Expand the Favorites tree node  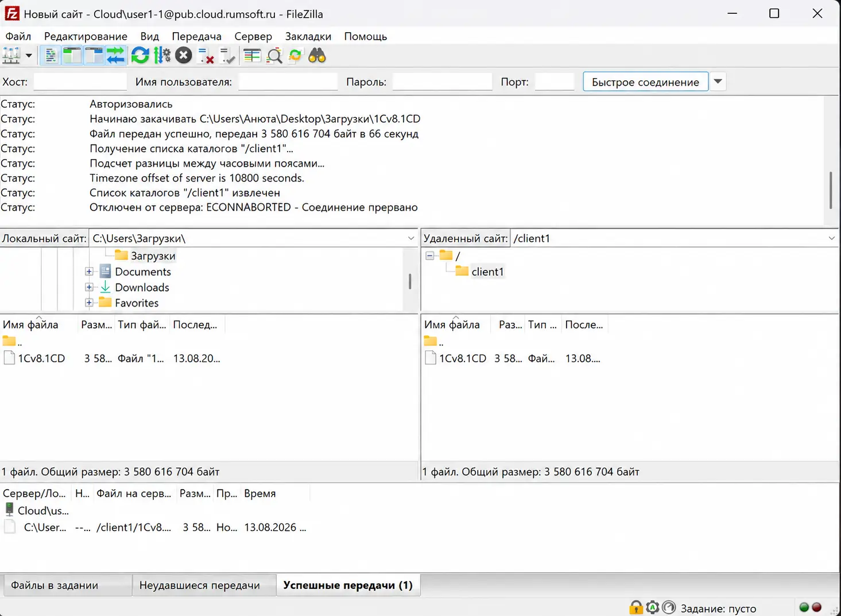click(89, 303)
